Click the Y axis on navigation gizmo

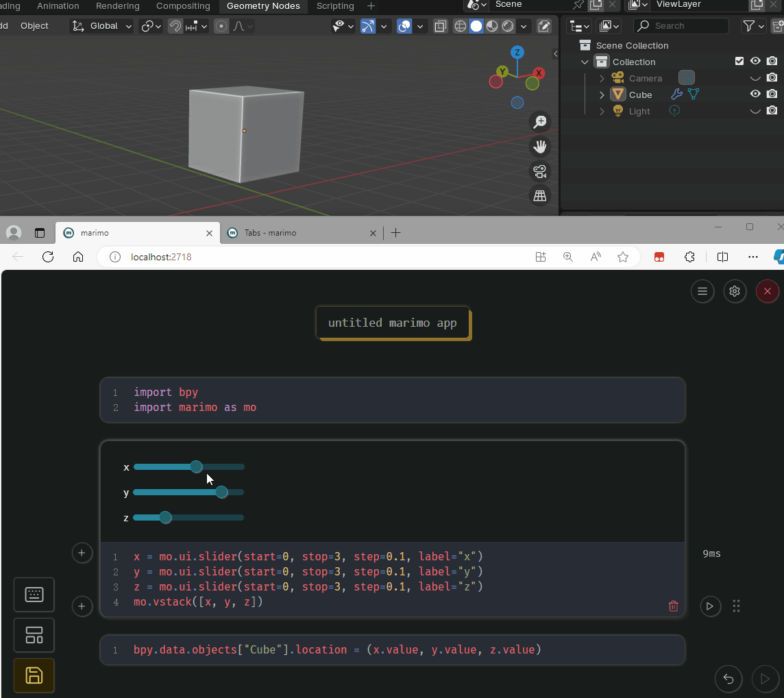[x=502, y=71]
